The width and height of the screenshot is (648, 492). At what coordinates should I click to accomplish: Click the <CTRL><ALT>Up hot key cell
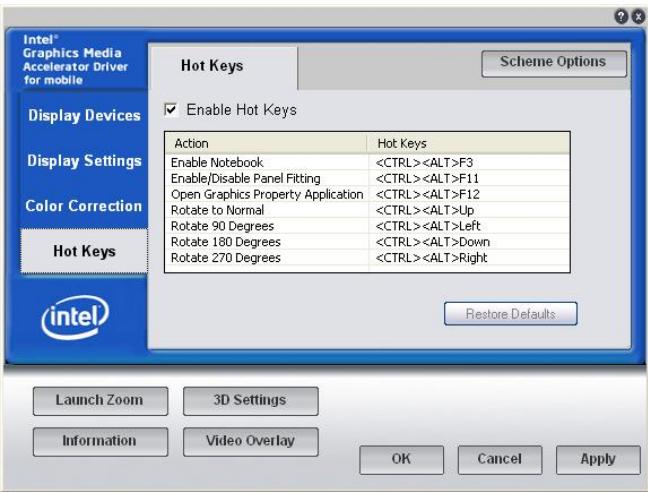[469, 210]
